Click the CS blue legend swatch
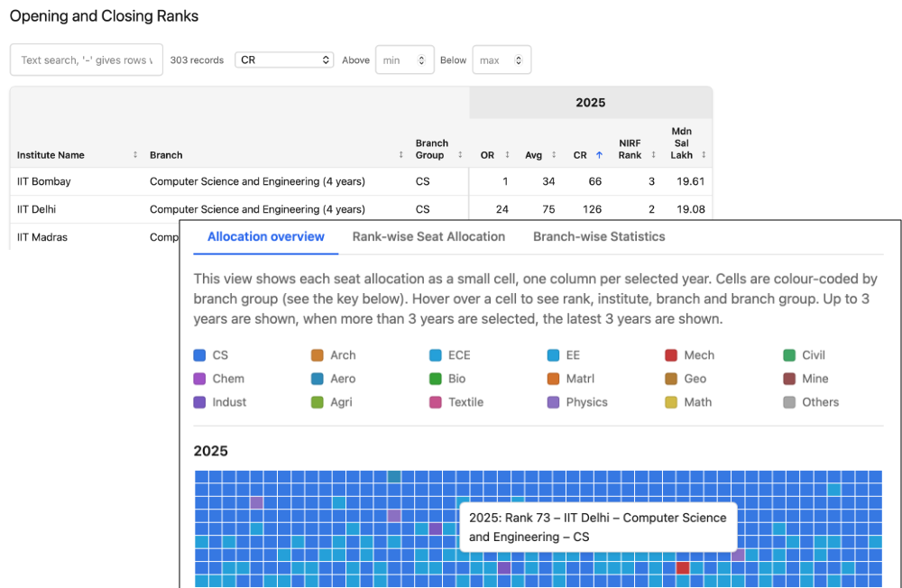902x588 pixels. click(200, 355)
